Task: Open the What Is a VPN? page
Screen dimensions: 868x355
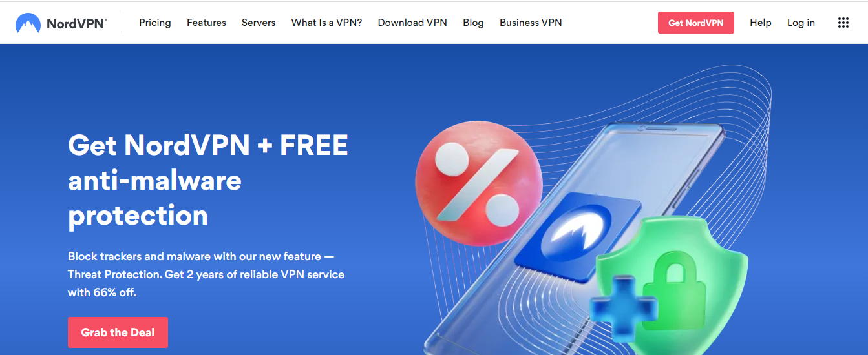Action: tap(326, 23)
